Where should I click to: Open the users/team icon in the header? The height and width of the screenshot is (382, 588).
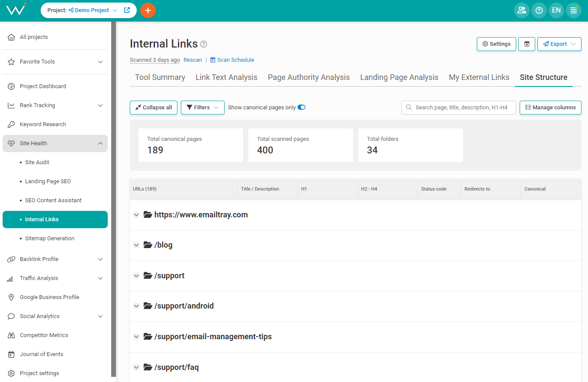click(x=522, y=10)
